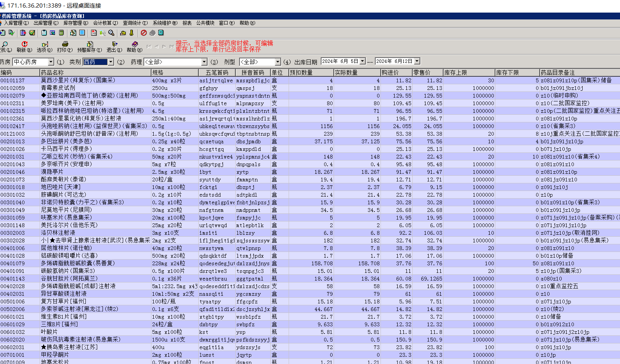Click 退出(X) exit button

(x=114, y=47)
